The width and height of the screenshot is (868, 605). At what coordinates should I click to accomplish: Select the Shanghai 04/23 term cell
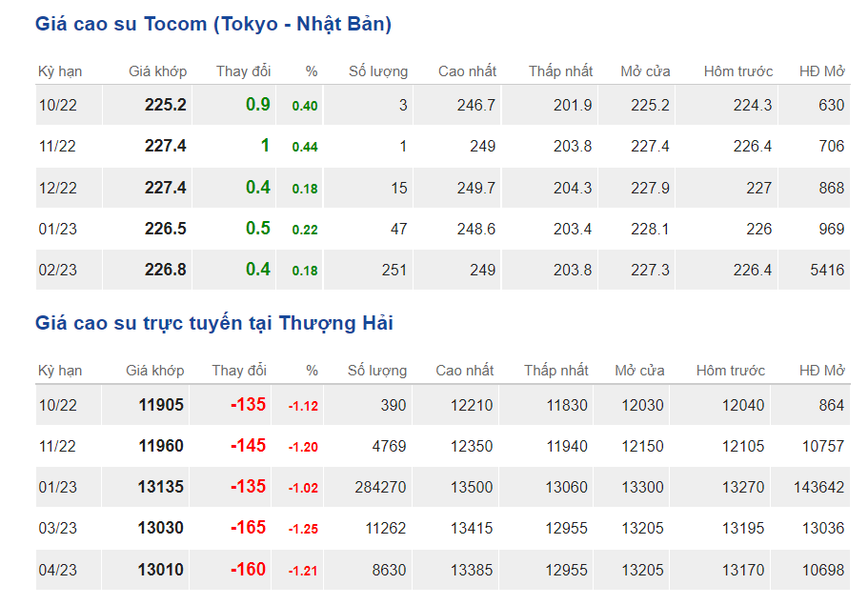[57, 570]
